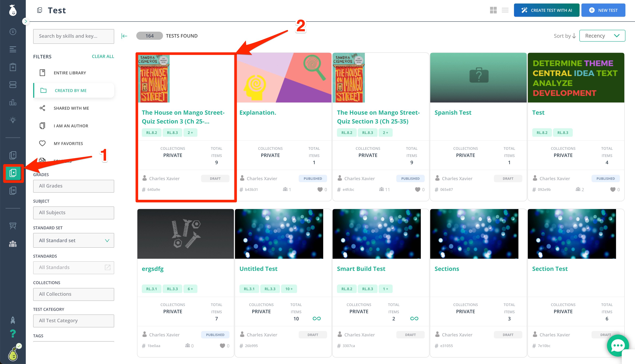Image resolution: width=635 pixels, height=364 pixels.
Task: Open the Recency sort dropdown
Action: pyautogui.click(x=602, y=36)
